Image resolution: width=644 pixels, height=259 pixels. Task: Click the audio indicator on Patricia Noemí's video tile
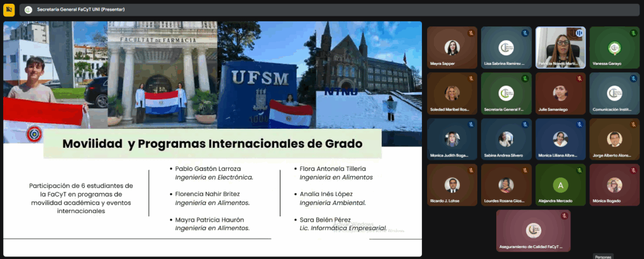point(579,33)
